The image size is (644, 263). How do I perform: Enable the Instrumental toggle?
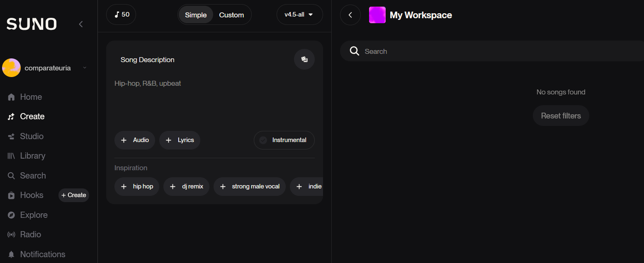(284, 140)
